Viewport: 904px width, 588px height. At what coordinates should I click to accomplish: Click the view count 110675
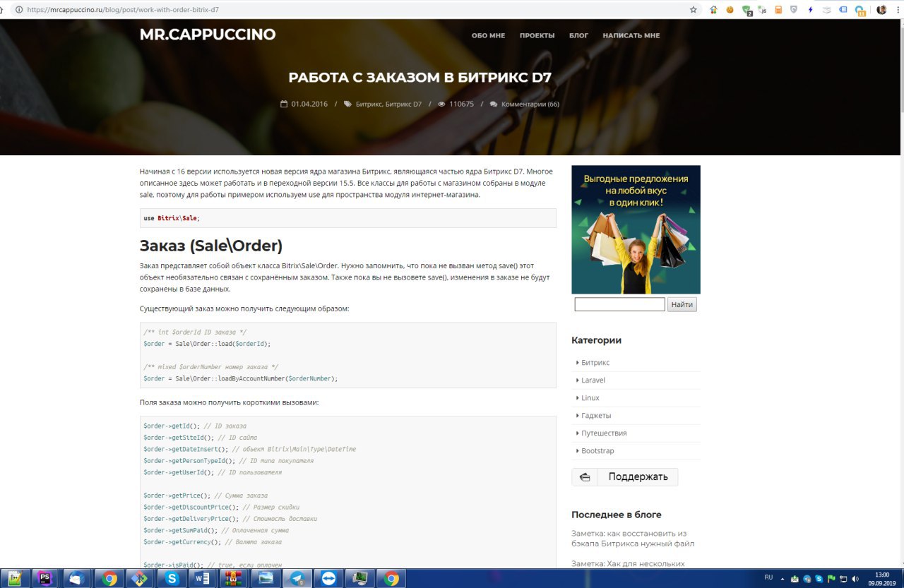click(x=461, y=104)
